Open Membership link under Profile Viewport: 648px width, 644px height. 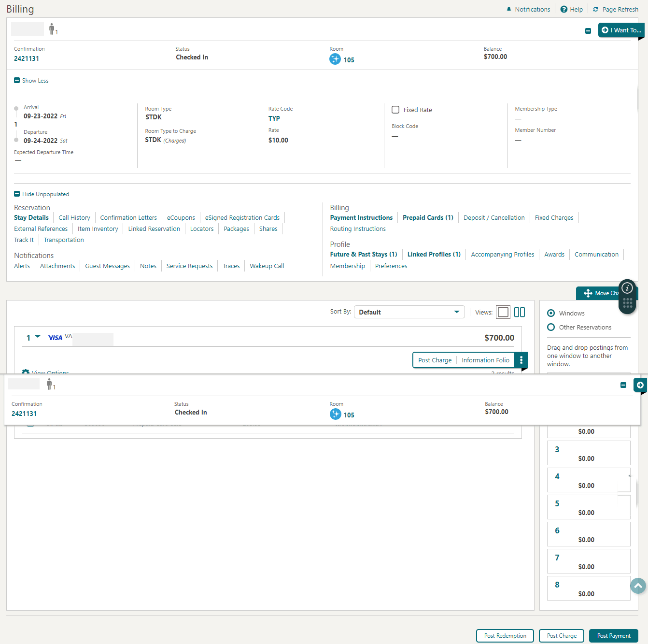pyautogui.click(x=348, y=266)
